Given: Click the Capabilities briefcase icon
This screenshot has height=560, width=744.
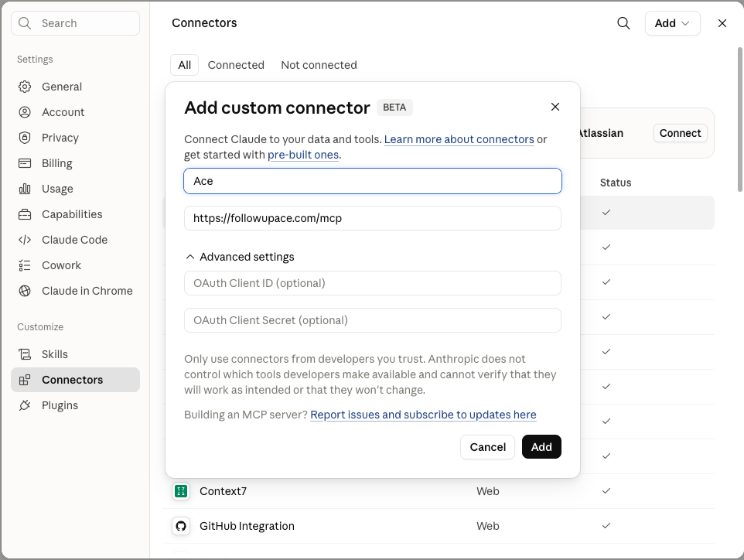Looking at the screenshot, I should pos(25,214).
